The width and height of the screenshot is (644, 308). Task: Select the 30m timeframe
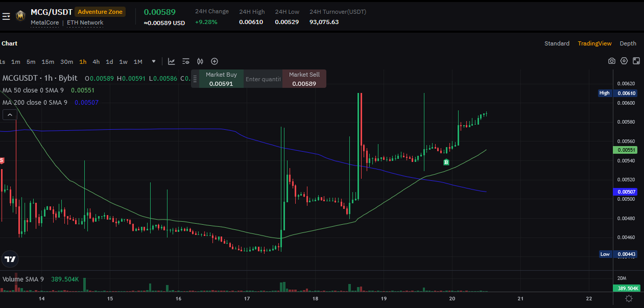pyautogui.click(x=67, y=62)
